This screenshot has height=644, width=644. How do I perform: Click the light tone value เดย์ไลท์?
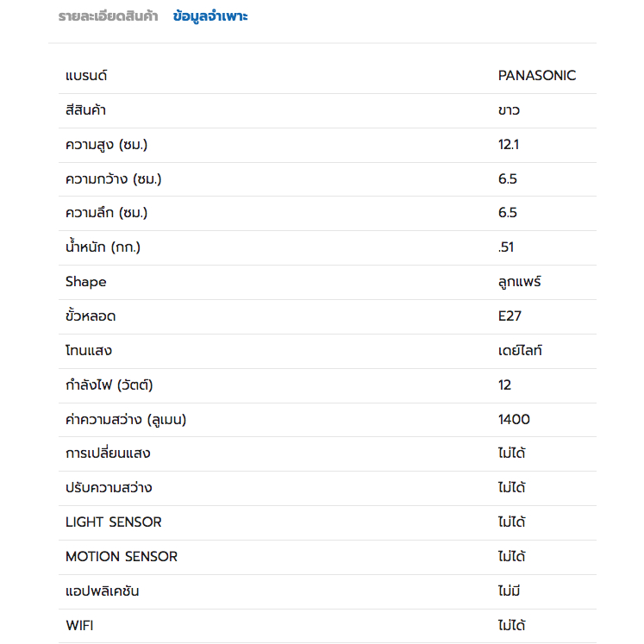tap(520, 350)
